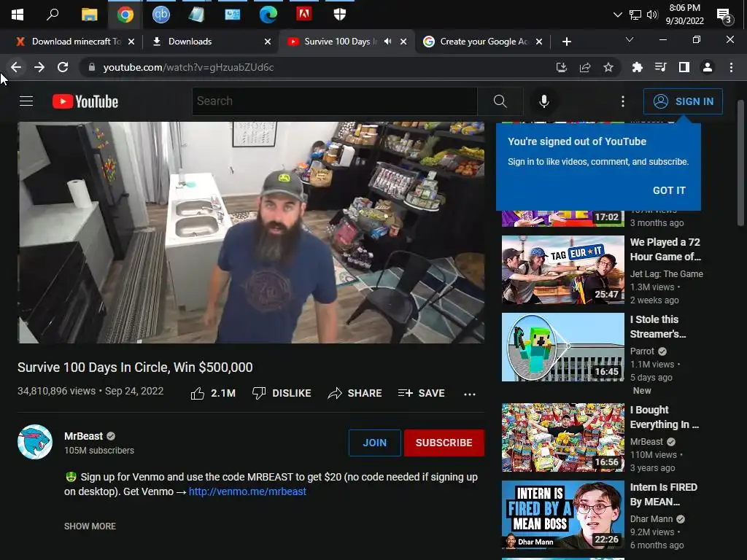Open the Jet Lag: The Game channel
Image resolution: width=747 pixels, height=560 pixels.
click(x=667, y=274)
